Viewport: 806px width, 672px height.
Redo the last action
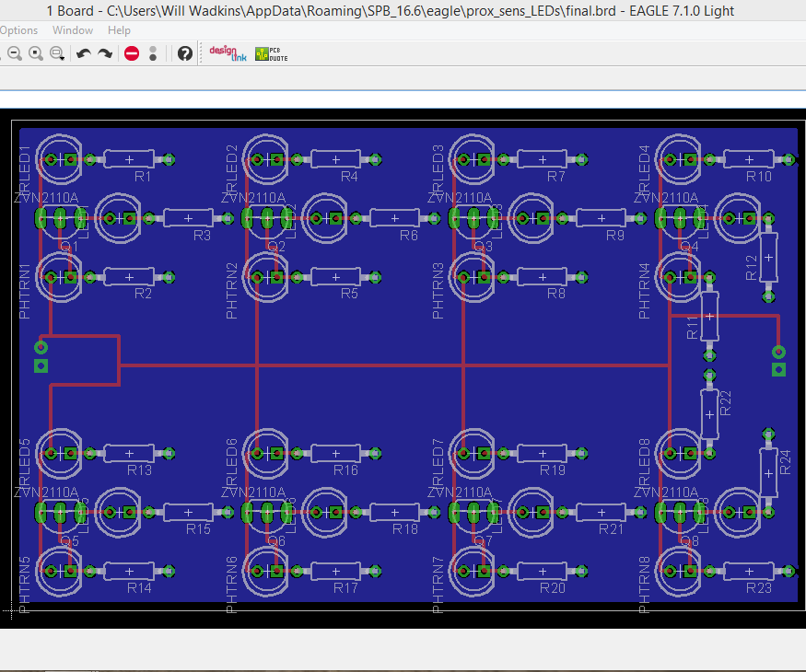pos(105,52)
